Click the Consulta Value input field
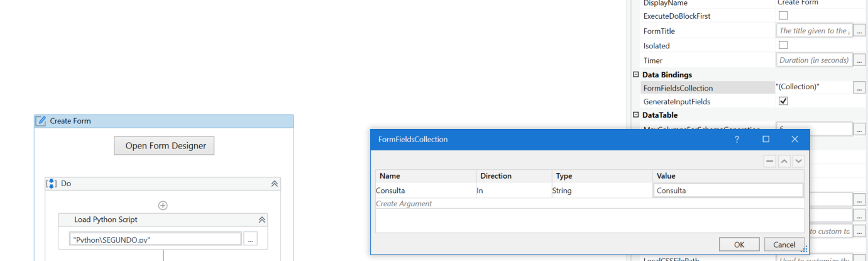This screenshot has width=868, height=261. coord(728,191)
